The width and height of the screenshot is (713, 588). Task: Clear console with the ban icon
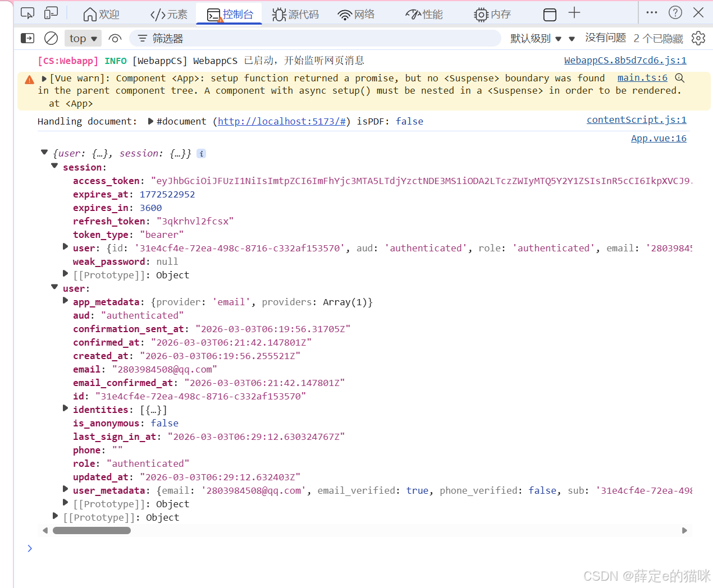[51, 38]
